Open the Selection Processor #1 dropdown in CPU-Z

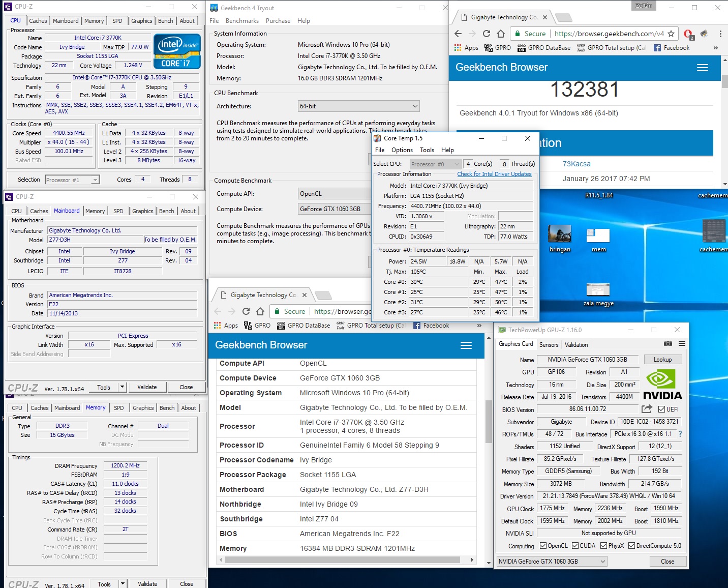pos(72,180)
